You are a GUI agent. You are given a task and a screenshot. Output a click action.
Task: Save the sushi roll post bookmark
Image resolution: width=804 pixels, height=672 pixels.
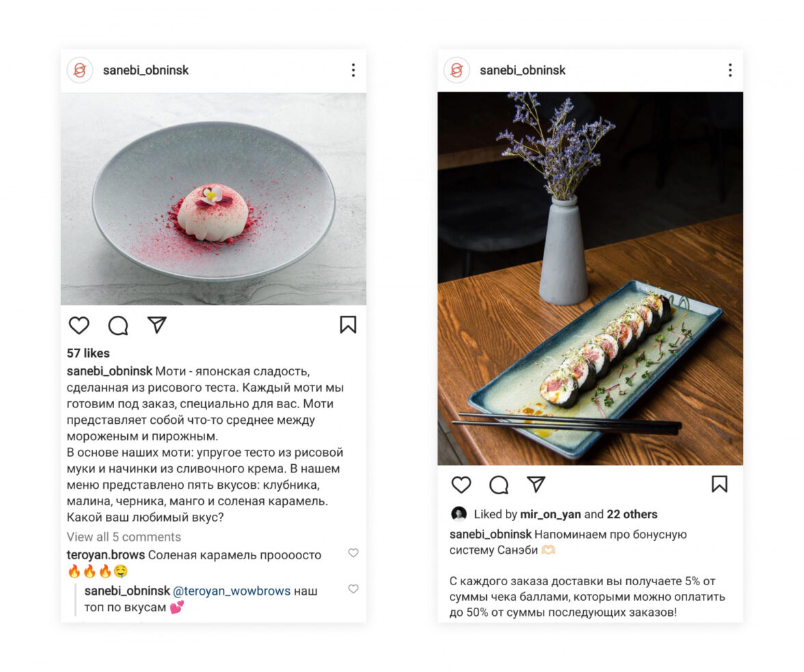[x=719, y=484]
